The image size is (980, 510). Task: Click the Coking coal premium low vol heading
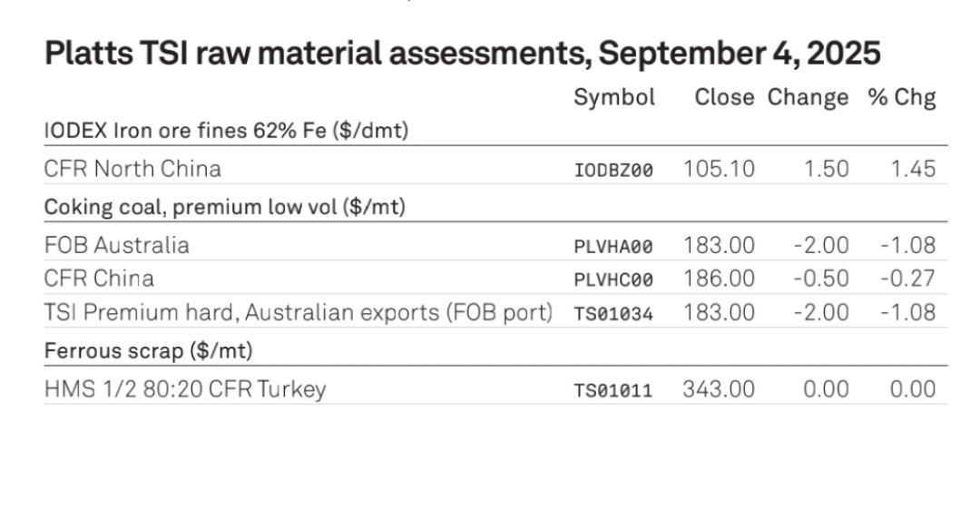225,207
